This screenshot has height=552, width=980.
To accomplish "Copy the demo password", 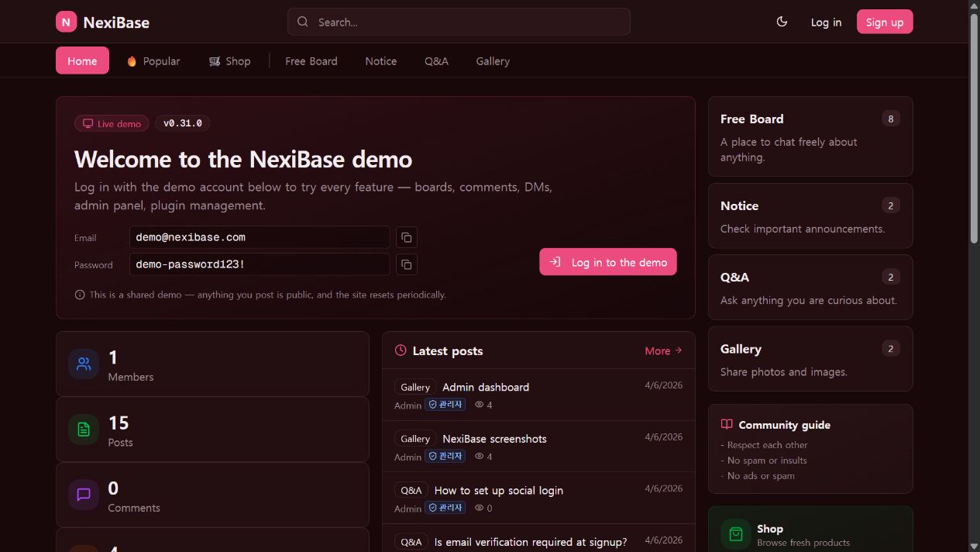I will point(407,264).
